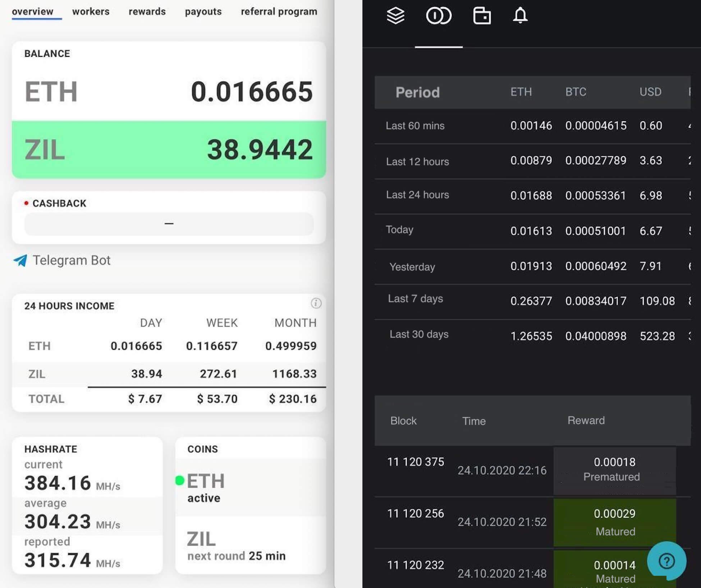This screenshot has width=701, height=588.
Task: Switch to the workers tab
Action: 90,11
